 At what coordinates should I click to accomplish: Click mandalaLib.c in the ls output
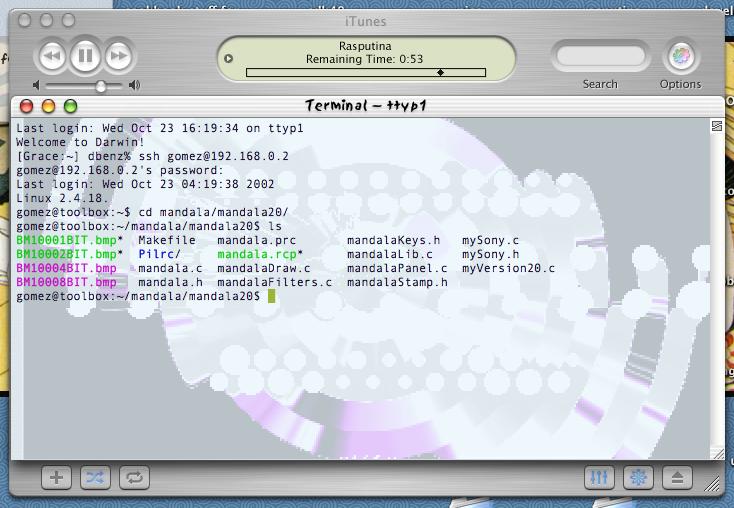click(389, 254)
